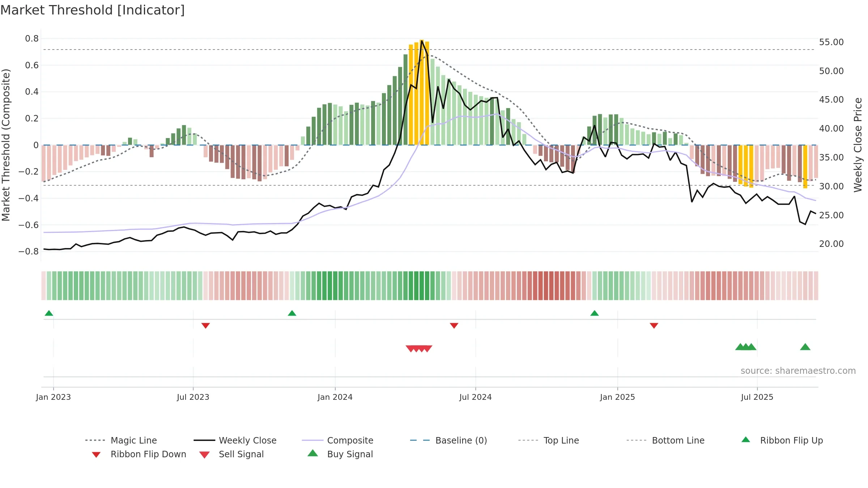This screenshot has height=488, width=868.
Task: Click the 20.00 price axis label
Action: (831, 244)
